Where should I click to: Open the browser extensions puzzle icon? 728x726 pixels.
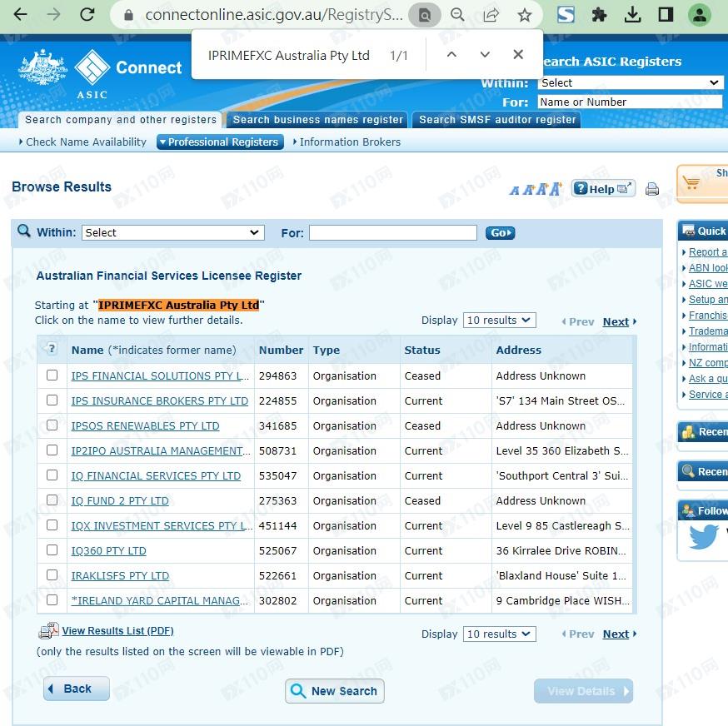[599, 15]
